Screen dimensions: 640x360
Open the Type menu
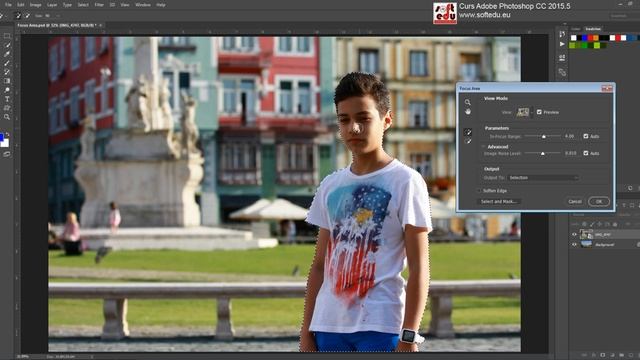[x=67, y=5]
